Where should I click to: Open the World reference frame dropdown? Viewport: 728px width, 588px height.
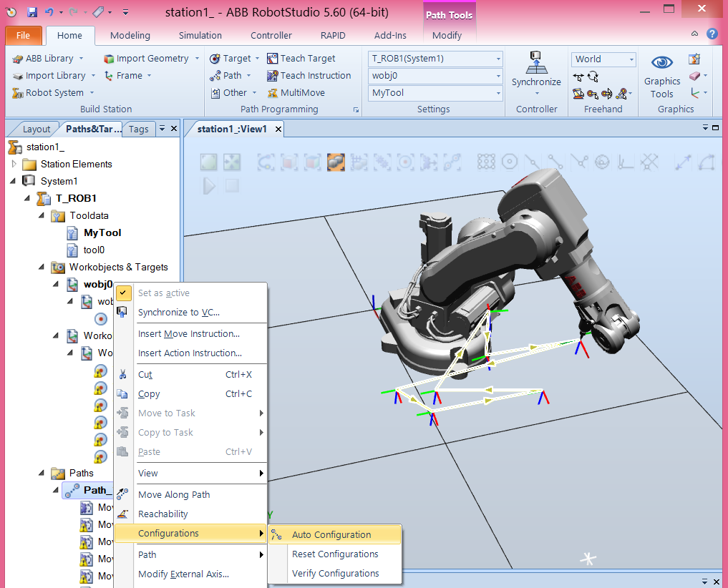point(633,59)
